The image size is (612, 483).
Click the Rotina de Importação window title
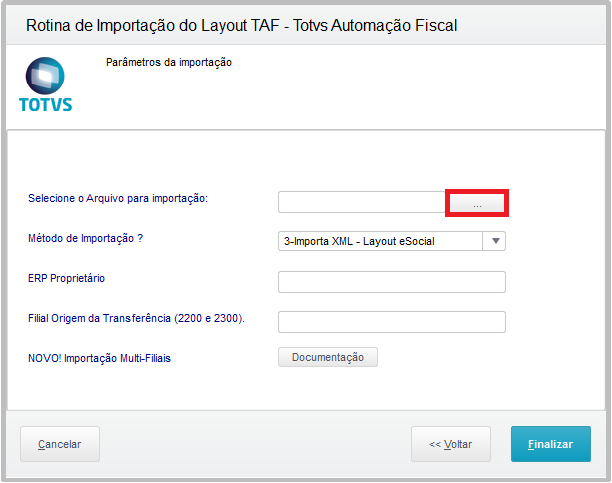coord(241,25)
